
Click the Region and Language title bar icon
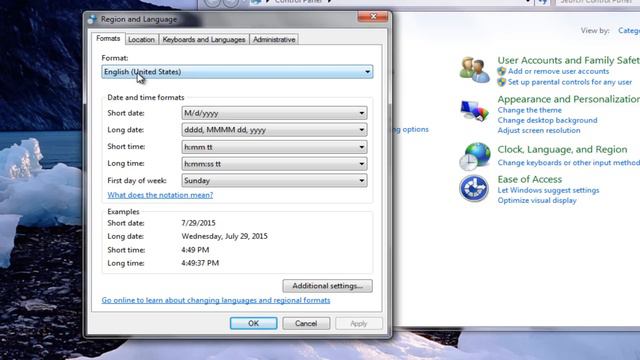(93, 19)
